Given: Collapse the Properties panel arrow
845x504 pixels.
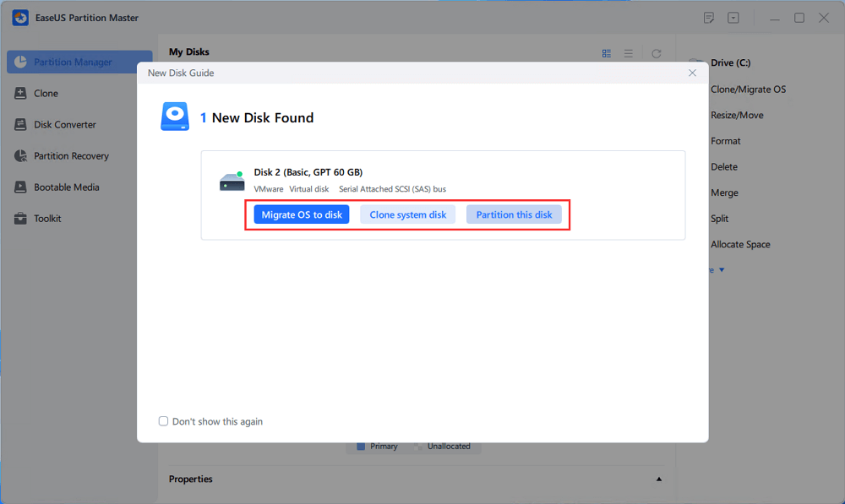Looking at the screenshot, I should [659, 480].
